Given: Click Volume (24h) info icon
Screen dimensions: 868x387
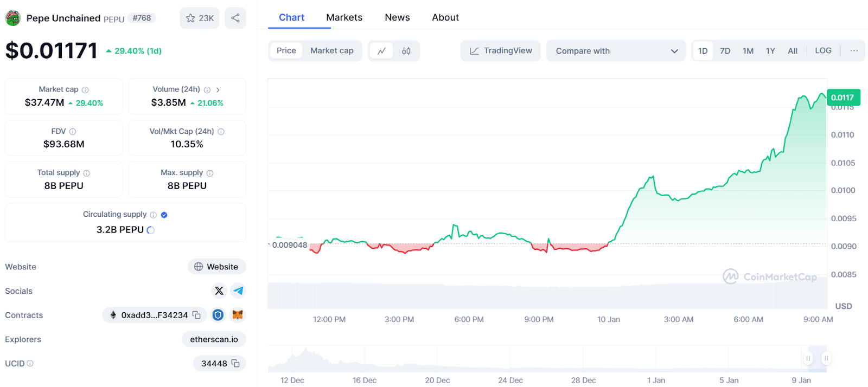Looking at the screenshot, I should [207, 90].
